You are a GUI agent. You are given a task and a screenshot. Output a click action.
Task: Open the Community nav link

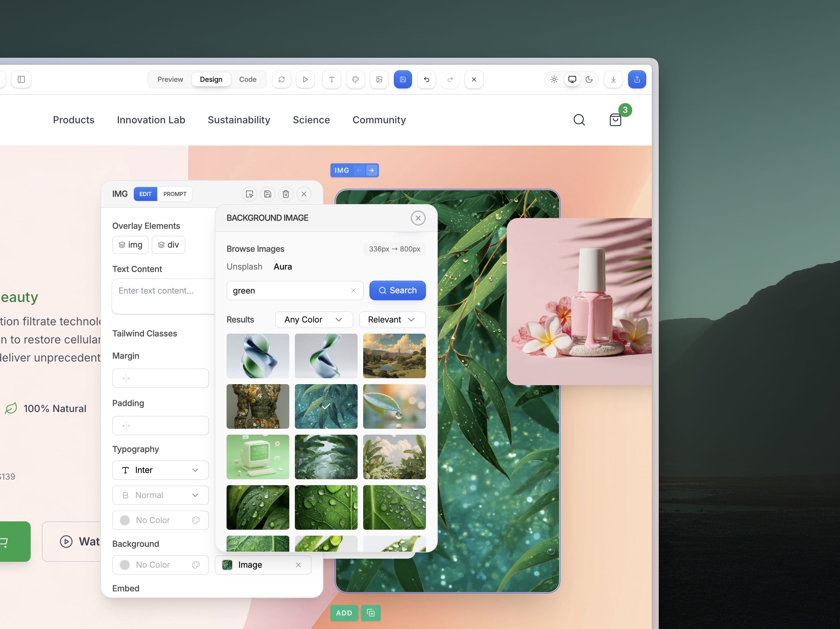(x=379, y=120)
